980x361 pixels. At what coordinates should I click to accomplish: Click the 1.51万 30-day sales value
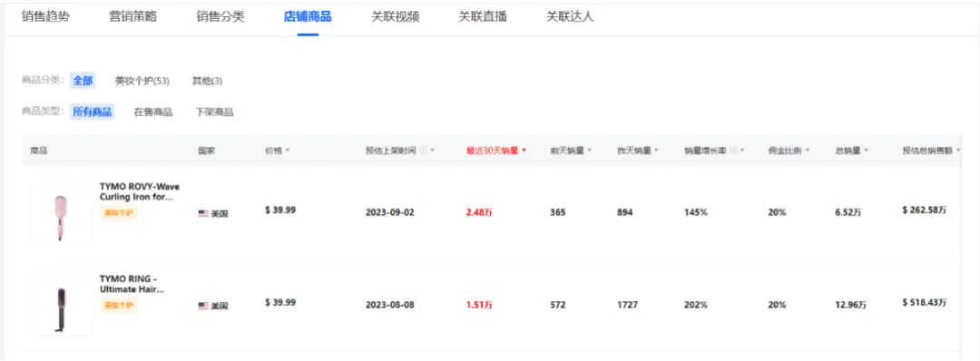point(479,305)
